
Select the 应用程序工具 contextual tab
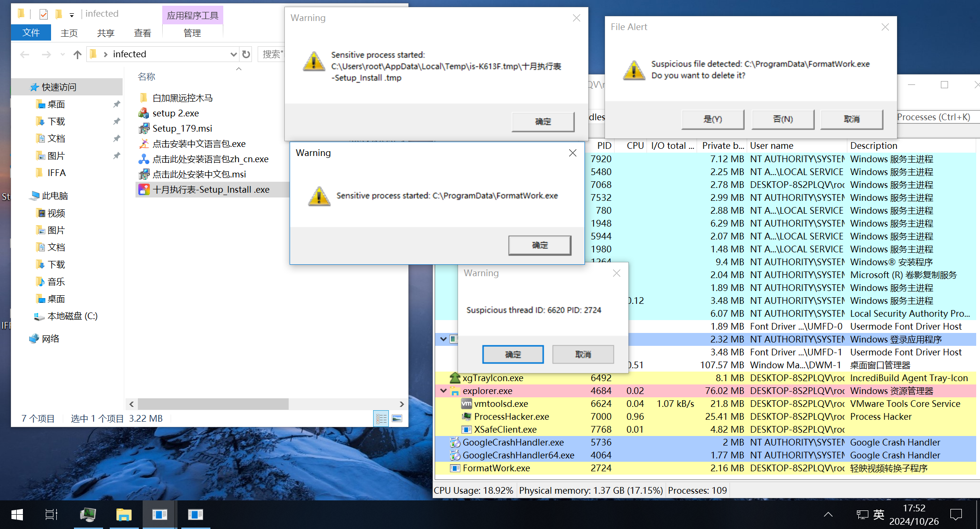[192, 15]
